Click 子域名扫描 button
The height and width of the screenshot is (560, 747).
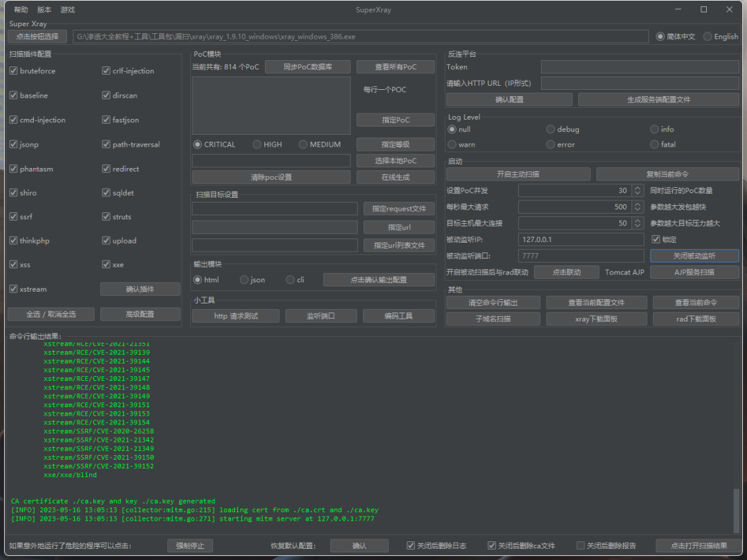click(x=493, y=319)
